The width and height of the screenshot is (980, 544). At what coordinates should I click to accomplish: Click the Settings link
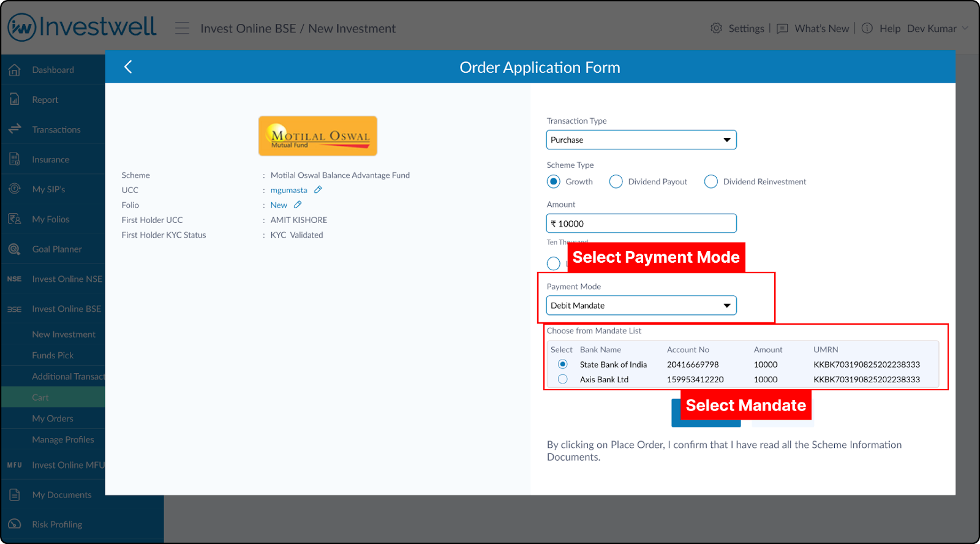click(746, 28)
